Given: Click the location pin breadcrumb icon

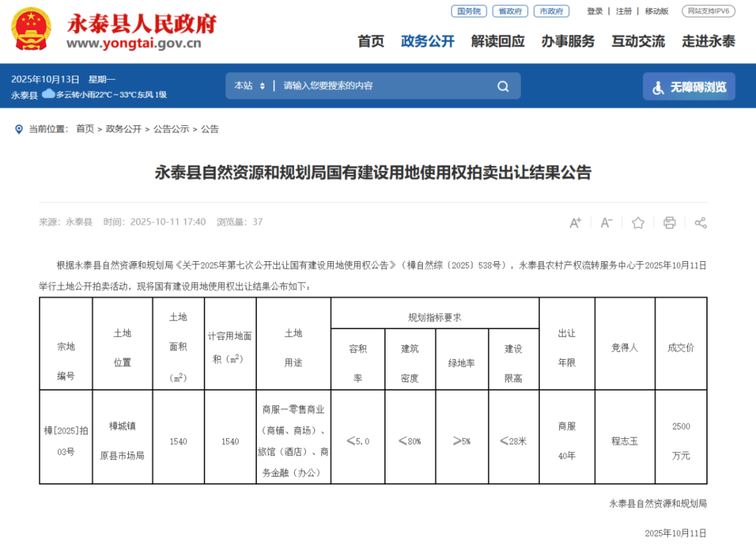Looking at the screenshot, I should (x=18, y=129).
